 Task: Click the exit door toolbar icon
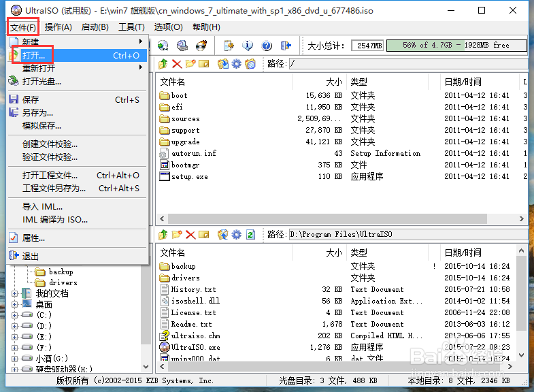pos(286,46)
